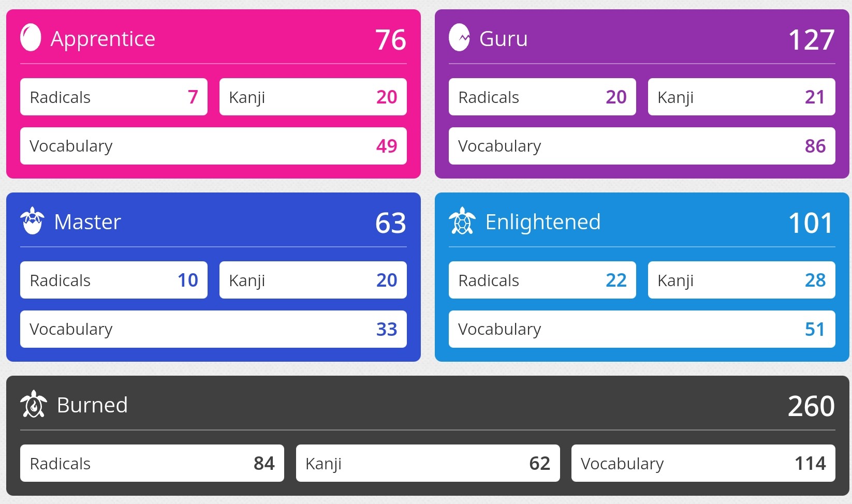
Task: Open Apprentice Radicals count 7
Action: coord(114,97)
